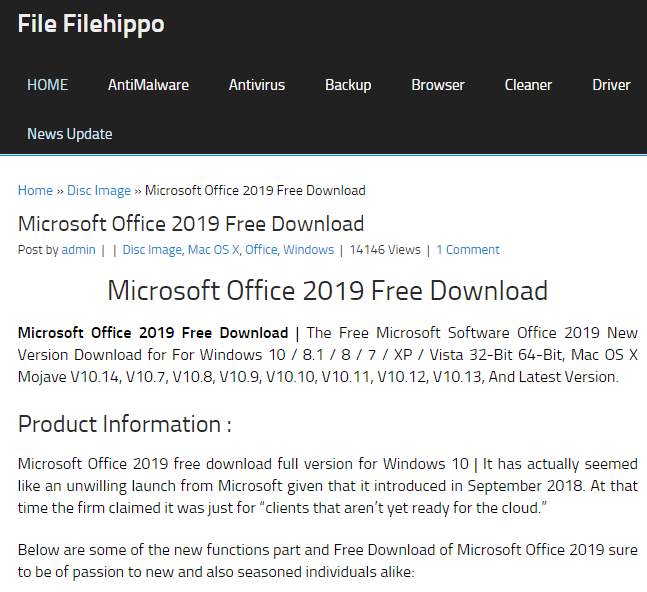
Task: Open the HOME menu item
Action: point(48,85)
